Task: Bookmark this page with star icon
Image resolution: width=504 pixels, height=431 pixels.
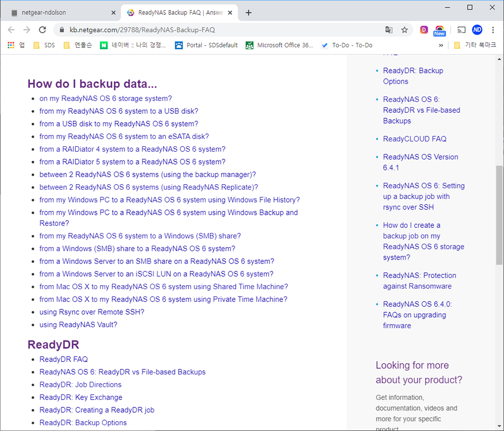Action: tap(405, 30)
